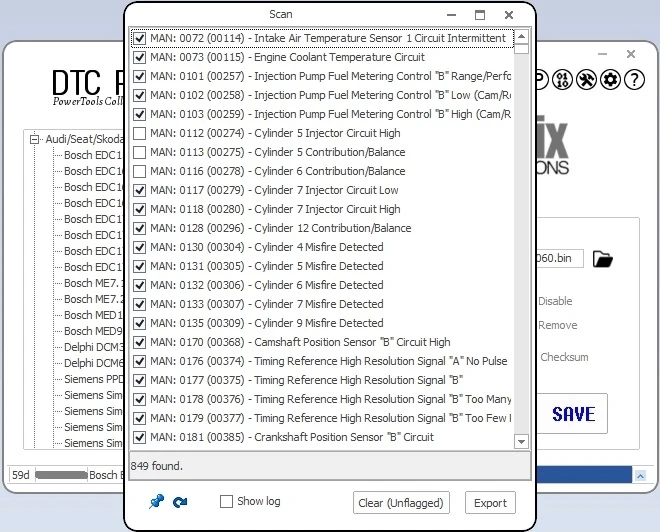Select Bosch MED1 tree item

coord(93,315)
